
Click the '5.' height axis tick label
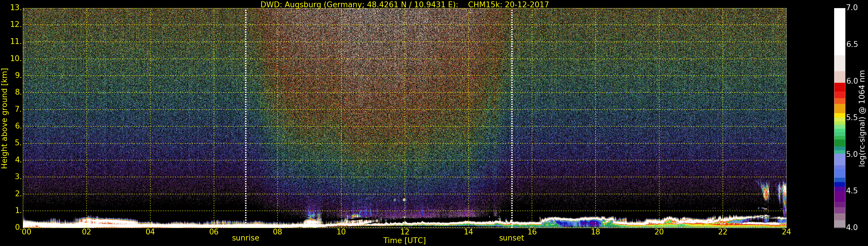[18, 143]
